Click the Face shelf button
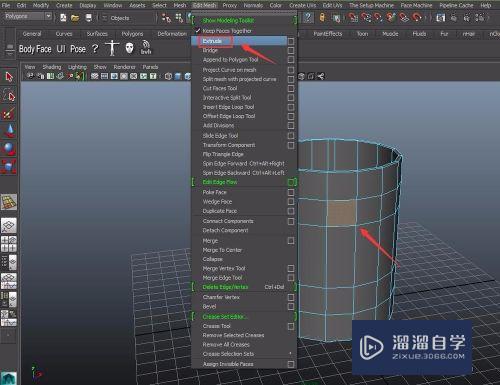The height and width of the screenshot is (385, 500). pyautogui.click(x=44, y=49)
